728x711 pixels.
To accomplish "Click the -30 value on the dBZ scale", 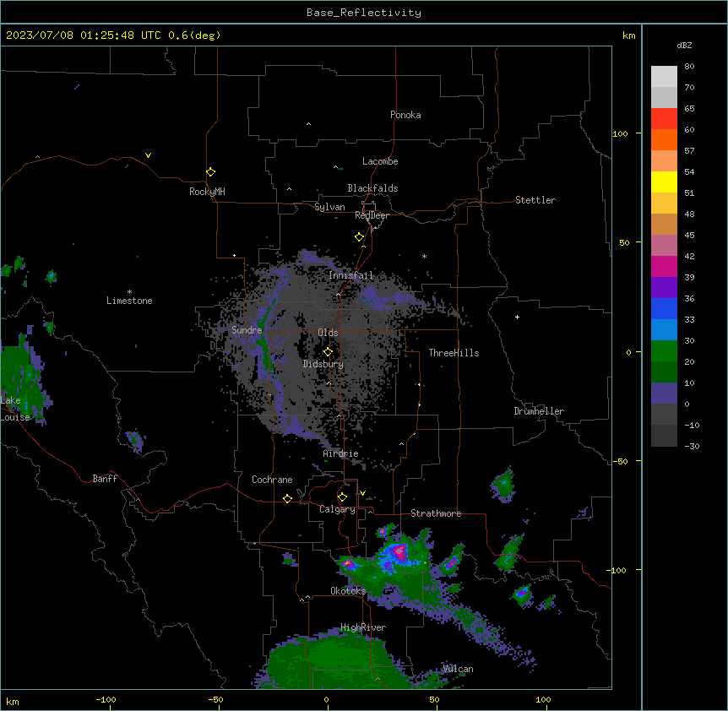I will [x=692, y=446].
